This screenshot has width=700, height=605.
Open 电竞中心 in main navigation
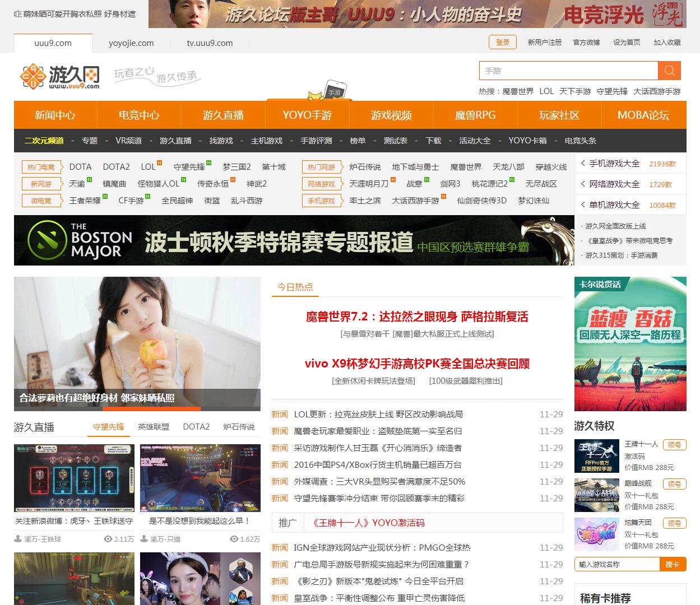click(139, 115)
